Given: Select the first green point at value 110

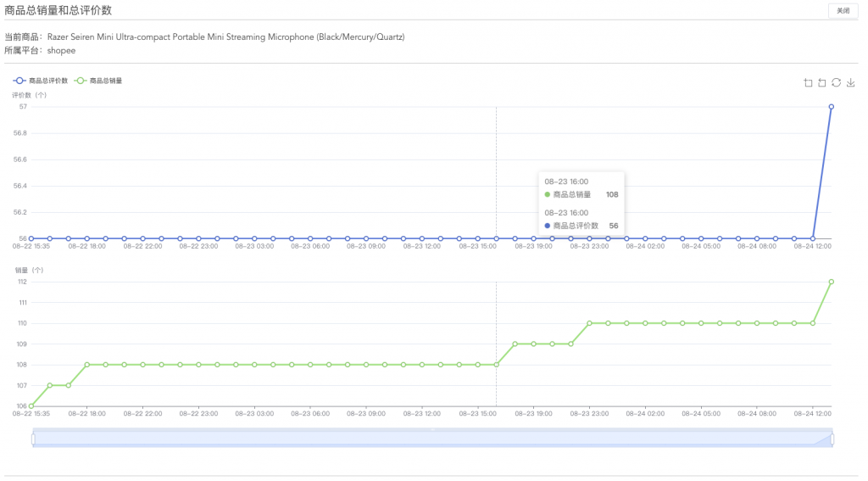Looking at the screenshot, I should point(590,323).
